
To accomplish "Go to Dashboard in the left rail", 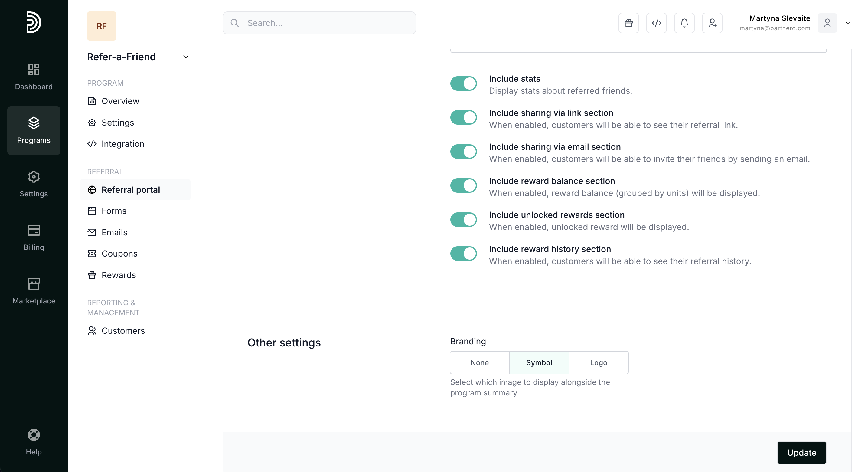I will (34, 77).
